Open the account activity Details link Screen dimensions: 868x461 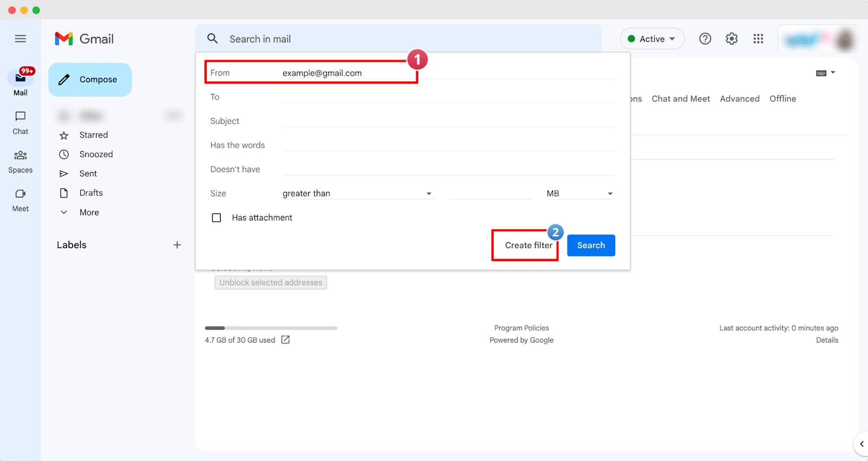pyautogui.click(x=827, y=340)
